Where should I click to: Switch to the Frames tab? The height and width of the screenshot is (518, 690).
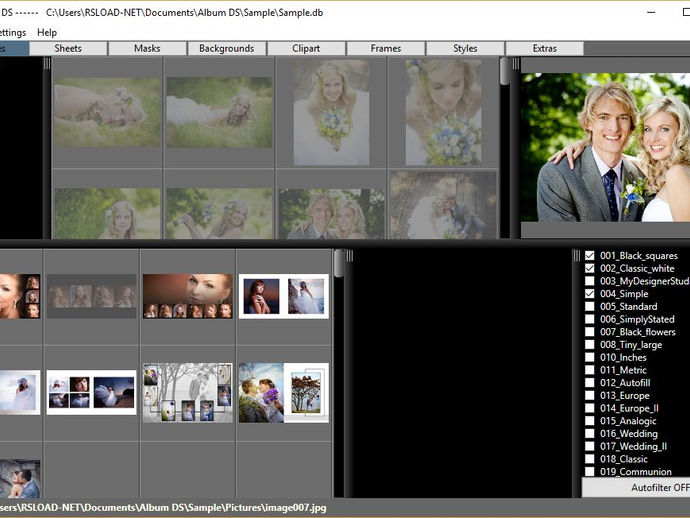(386, 48)
